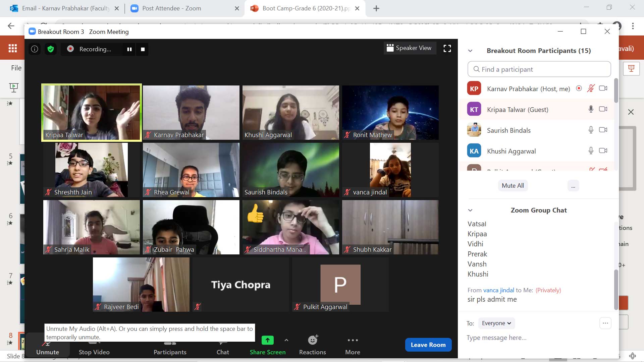Screen dimensions: 644x362
Task: Click the Recording red dot icon
Action: [x=70, y=49]
